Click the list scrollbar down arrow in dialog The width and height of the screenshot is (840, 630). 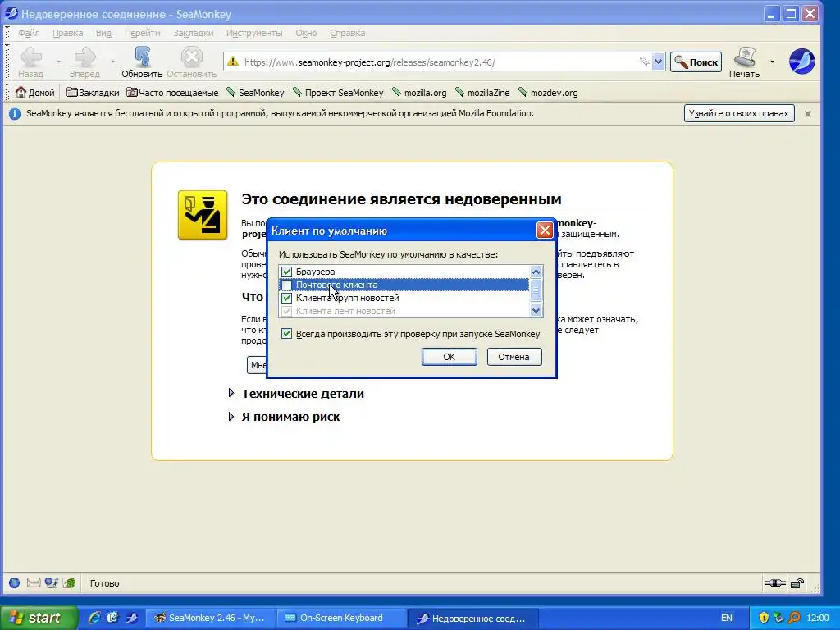536,311
